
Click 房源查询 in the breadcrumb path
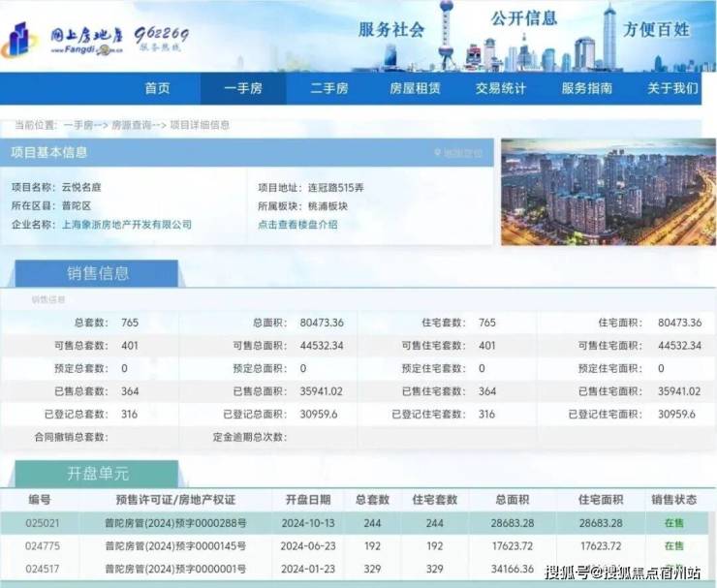(x=131, y=125)
